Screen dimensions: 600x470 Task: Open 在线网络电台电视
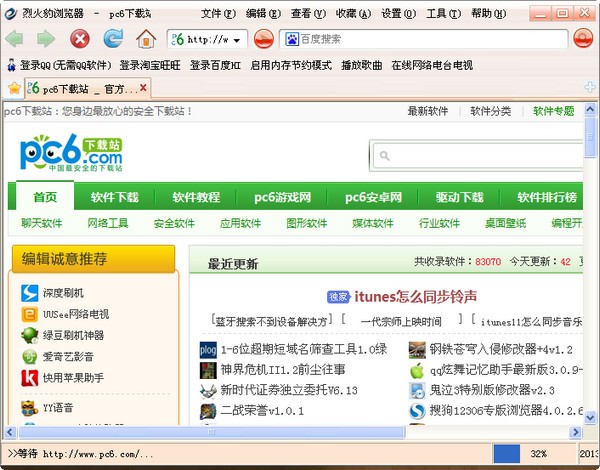click(x=432, y=65)
